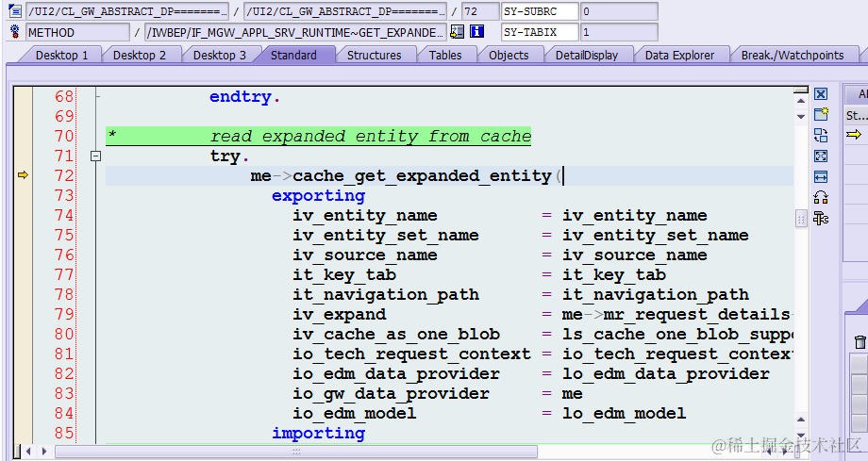Click line number 68 in the gutter
This screenshot has height=461, width=868.
click(x=64, y=96)
